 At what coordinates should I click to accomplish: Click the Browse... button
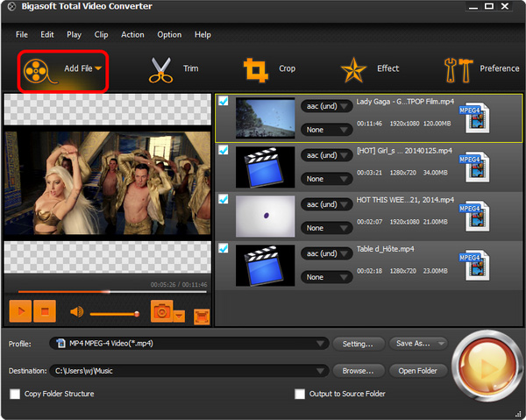click(x=358, y=371)
